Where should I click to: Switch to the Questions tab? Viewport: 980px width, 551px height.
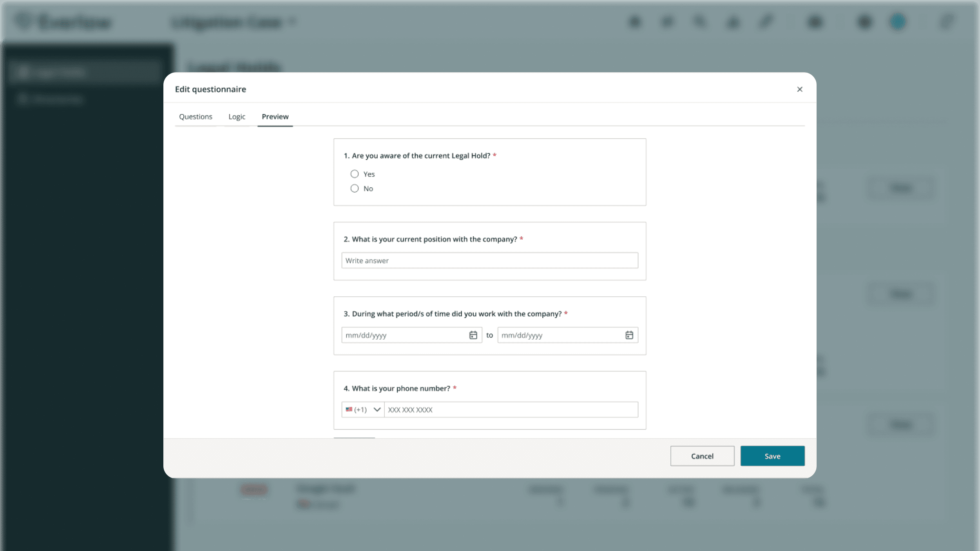coord(196,116)
